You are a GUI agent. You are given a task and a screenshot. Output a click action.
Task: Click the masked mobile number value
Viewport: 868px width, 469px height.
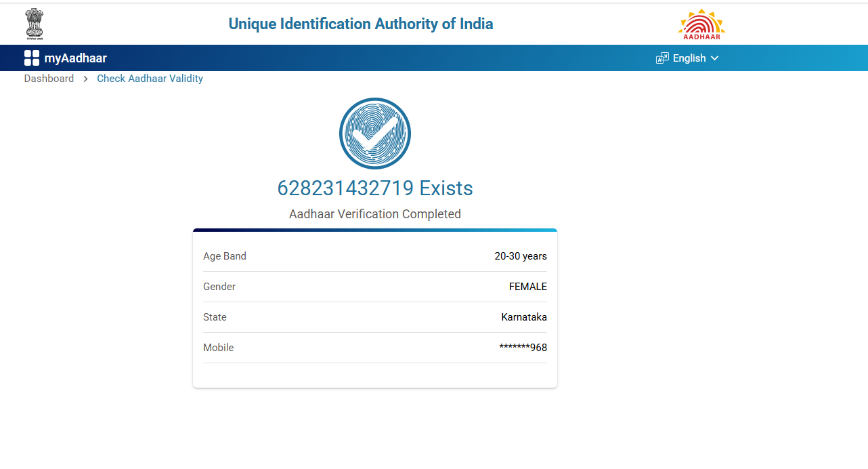coord(523,348)
